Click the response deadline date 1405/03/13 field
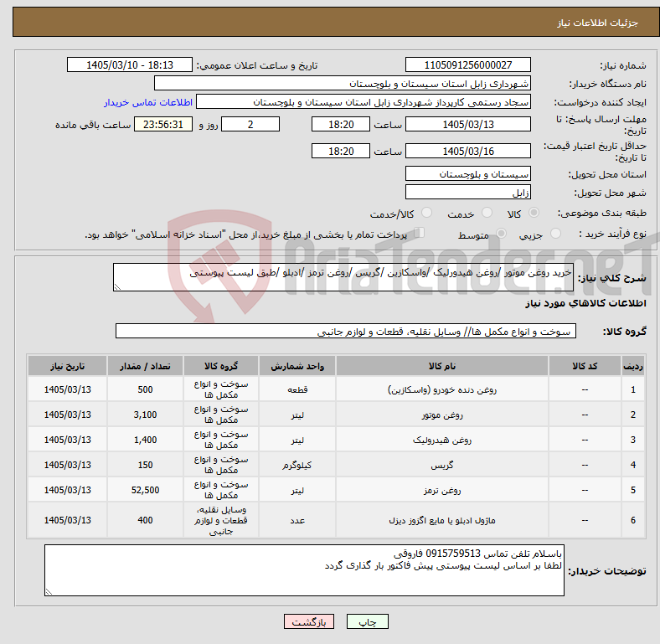660x644 pixels. (467, 124)
